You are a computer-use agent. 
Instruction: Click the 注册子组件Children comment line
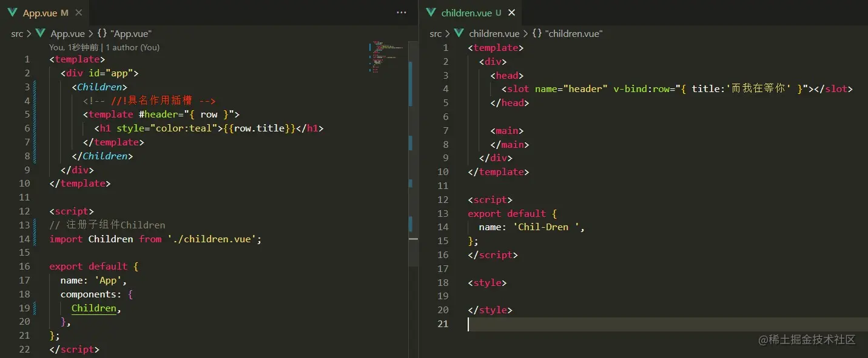[x=107, y=225]
